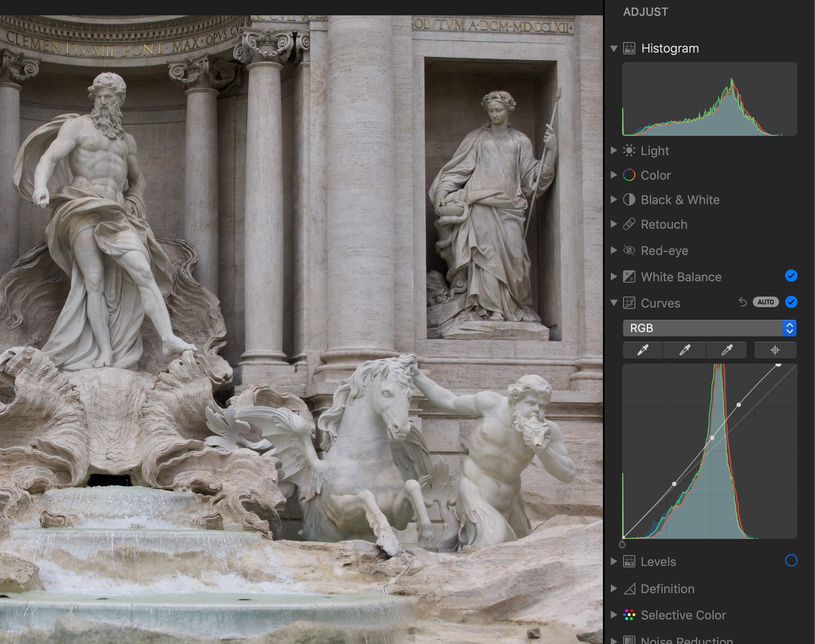The image size is (815, 644).
Task: Select the gray point eyedropper
Action: (685, 350)
